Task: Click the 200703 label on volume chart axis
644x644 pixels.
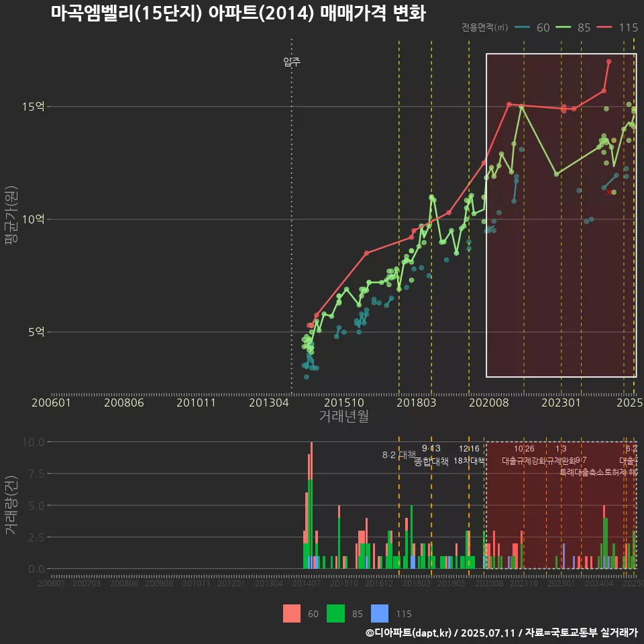Action: (x=87, y=583)
